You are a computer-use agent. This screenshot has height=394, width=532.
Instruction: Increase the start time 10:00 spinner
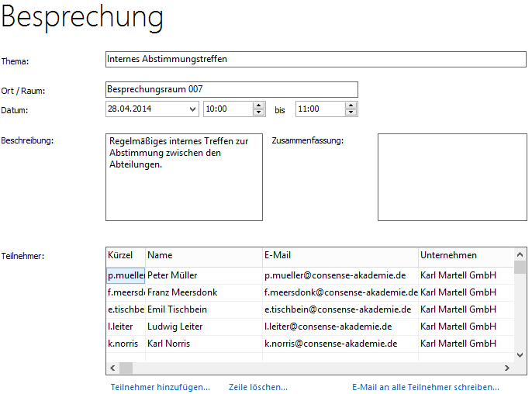point(258,105)
